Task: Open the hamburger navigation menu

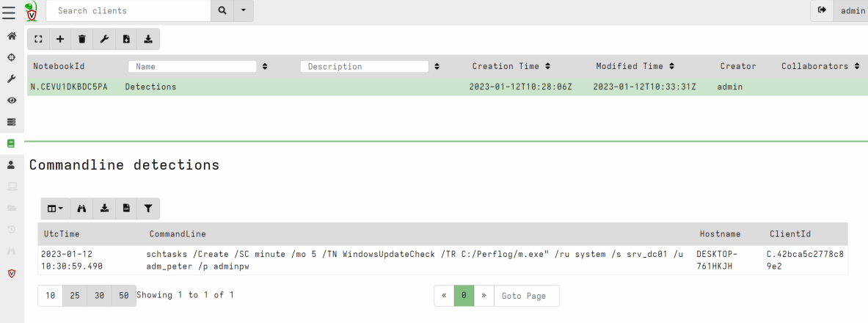Action: [x=9, y=11]
